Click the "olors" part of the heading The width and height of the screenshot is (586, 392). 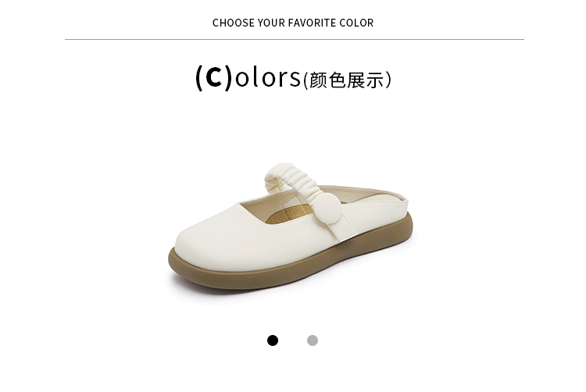tap(267, 77)
